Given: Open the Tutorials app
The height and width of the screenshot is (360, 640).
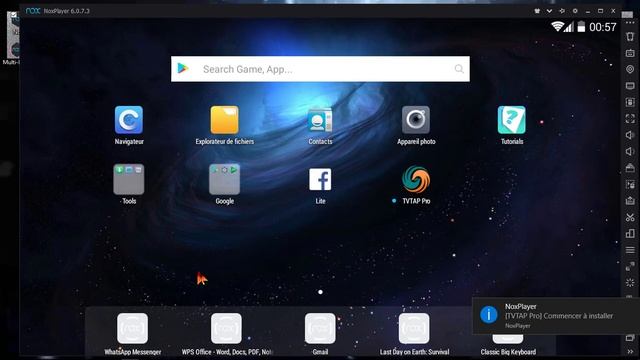Looking at the screenshot, I should [512, 120].
